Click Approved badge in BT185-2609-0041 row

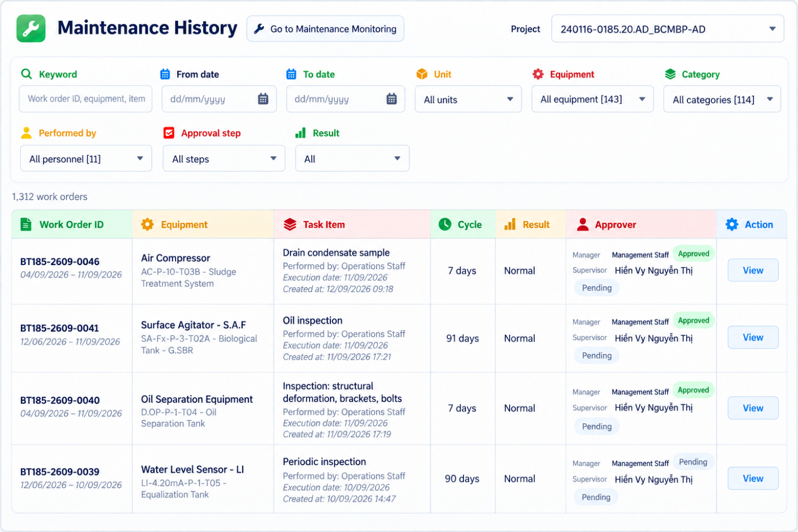pos(694,320)
